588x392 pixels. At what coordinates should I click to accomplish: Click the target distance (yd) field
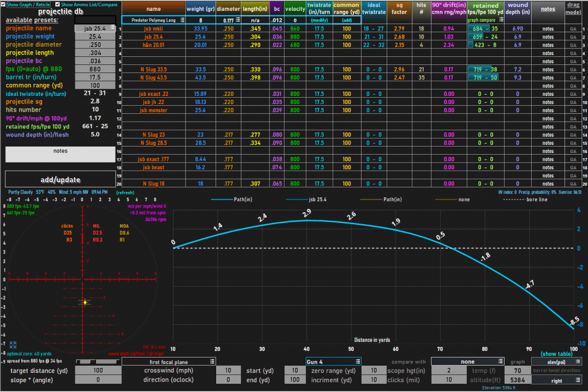click(x=98, y=370)
